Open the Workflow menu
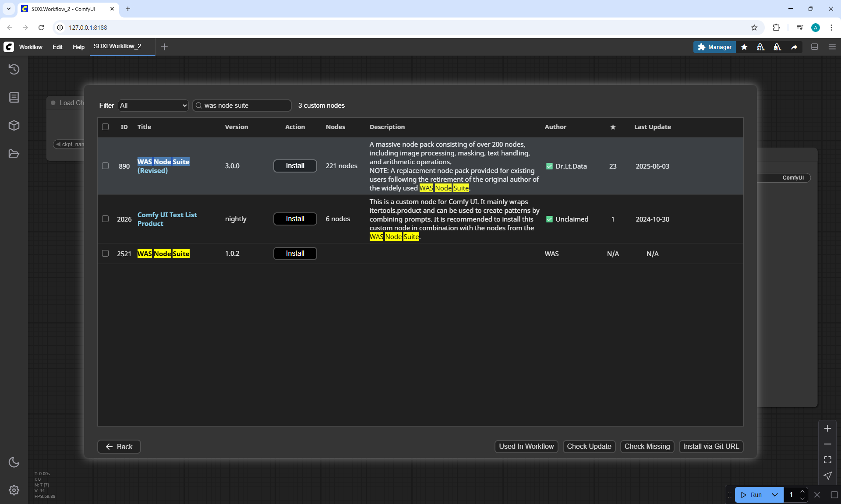841x504 pixels. point(31,47)
